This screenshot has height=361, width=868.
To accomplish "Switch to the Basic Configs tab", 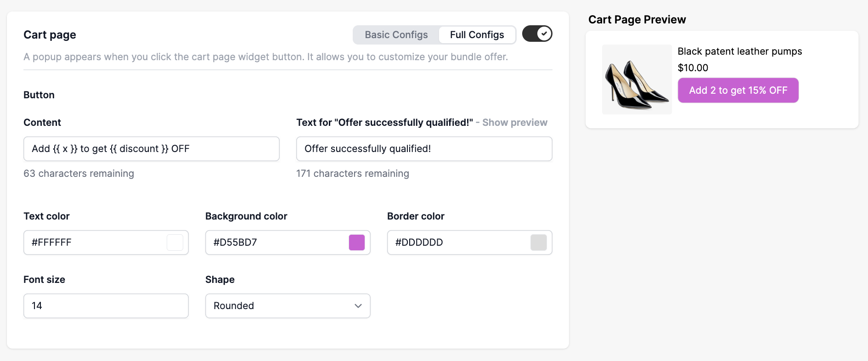I will pos(396,35).
